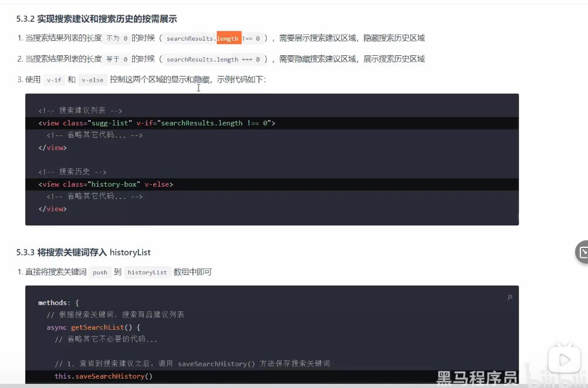
Task: Click the code async getSearchList() {
Action: pos(93,327)
